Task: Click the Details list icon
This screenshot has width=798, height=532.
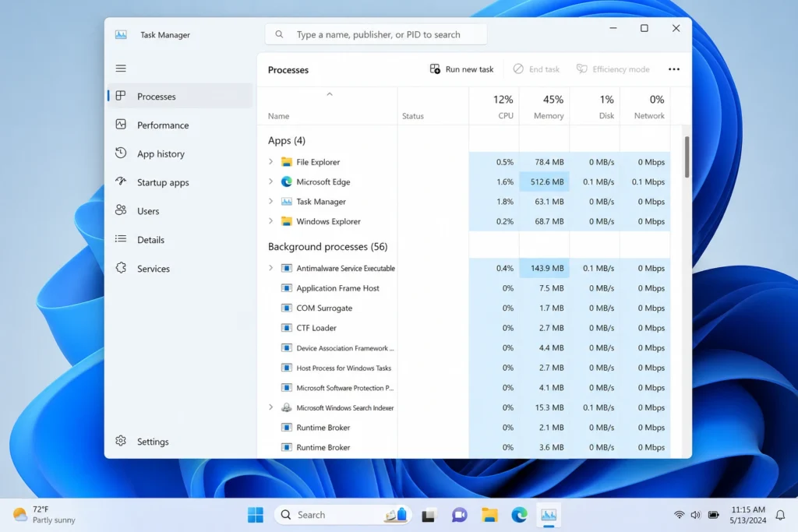Action: click(121, 239)
